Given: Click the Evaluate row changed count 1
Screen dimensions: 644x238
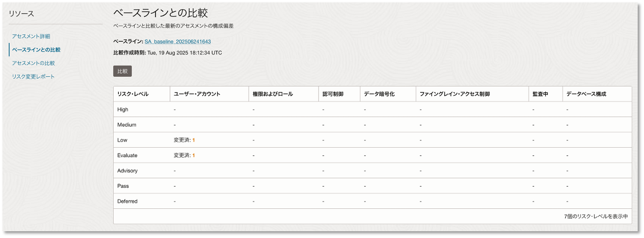Looking at the screenshot, I should (x=193, y=155).
